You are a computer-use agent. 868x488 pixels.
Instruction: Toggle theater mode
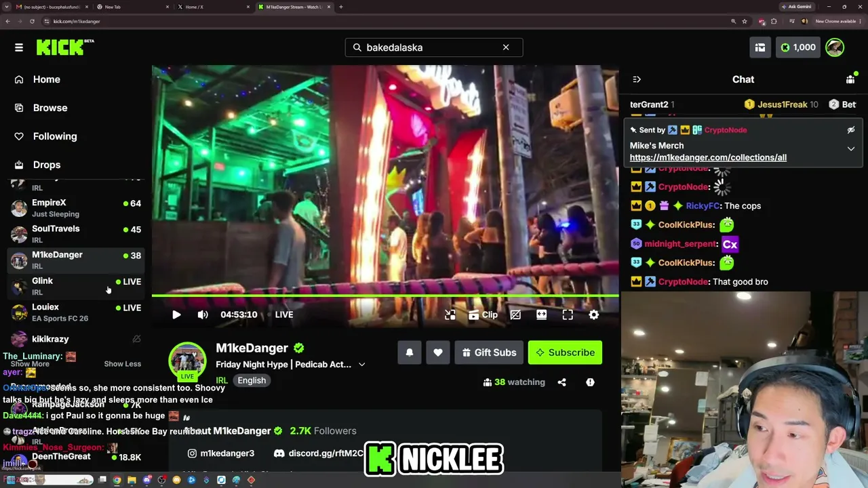click(x=541, y=314)
